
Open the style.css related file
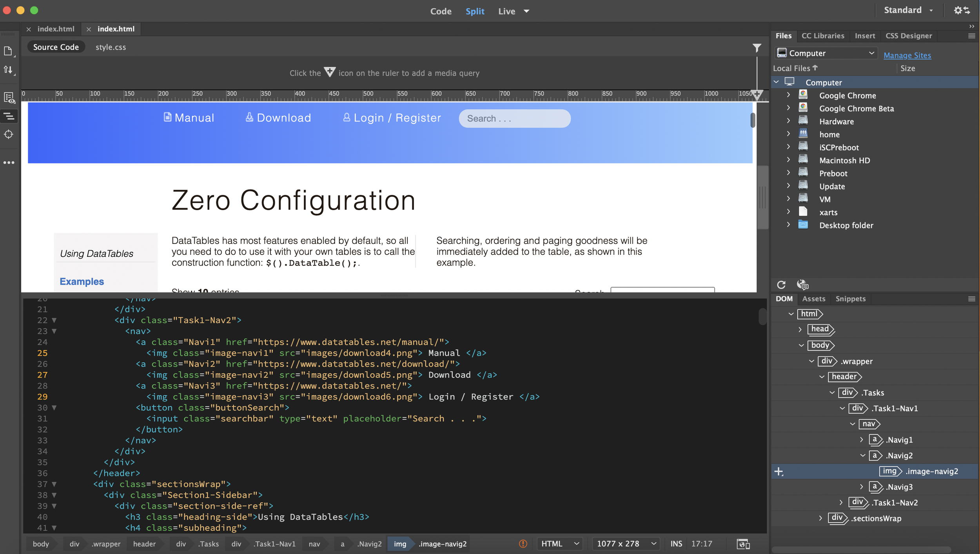click(111, 47)
